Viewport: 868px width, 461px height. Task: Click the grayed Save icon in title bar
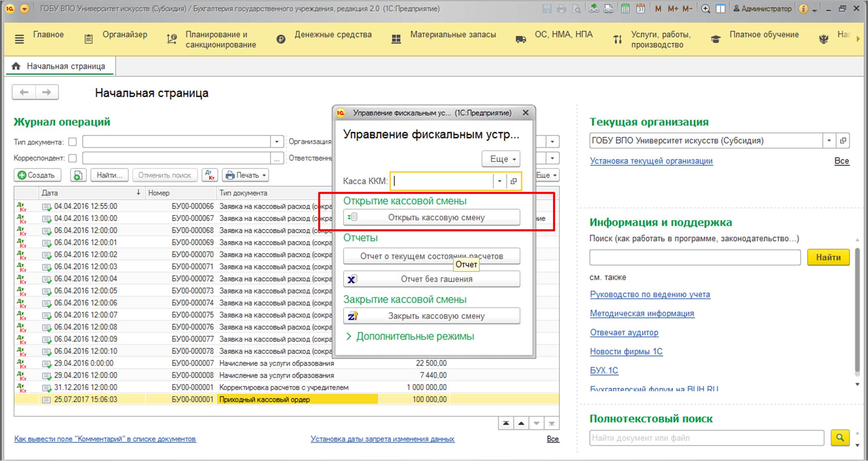pyautogui.click(x=547, y=9)
